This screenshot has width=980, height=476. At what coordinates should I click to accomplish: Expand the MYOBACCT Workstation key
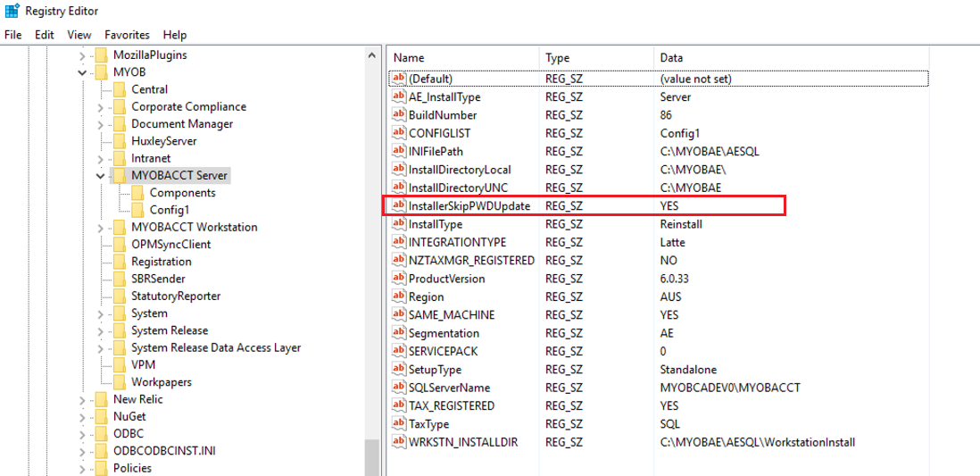tap(101, 228)
